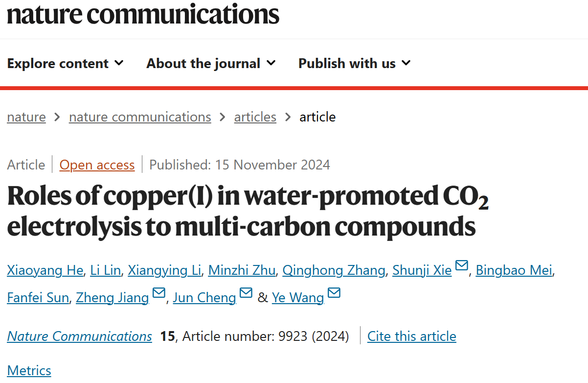Click the Open access link
Image resolution: width=588 pixels, height=383 pixels.
[x=97, y=165]
